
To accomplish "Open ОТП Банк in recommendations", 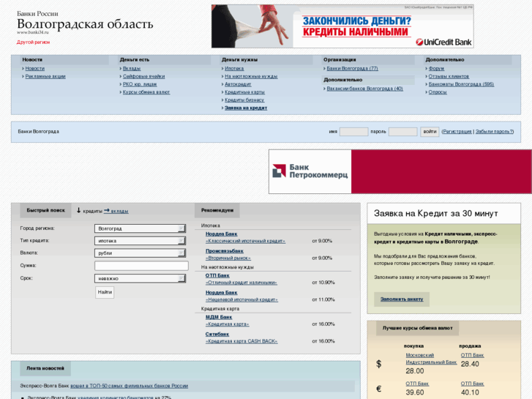I will (217, 275).
